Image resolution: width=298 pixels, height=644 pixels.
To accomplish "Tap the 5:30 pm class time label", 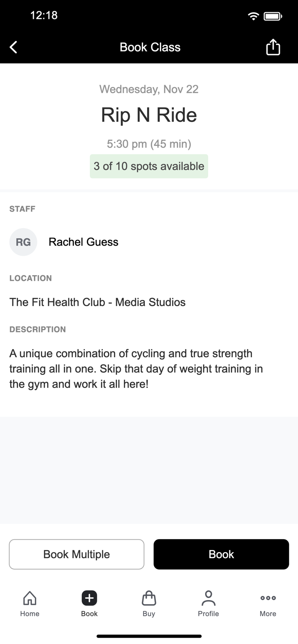I will pyautogui.click(x=149, y=144).
